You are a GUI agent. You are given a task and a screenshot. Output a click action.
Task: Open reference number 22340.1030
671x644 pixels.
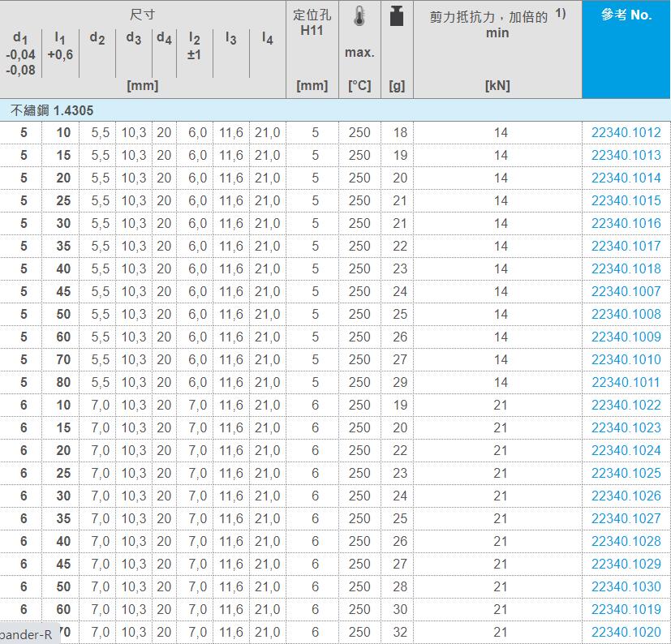pyautogui.click(x=626, y=587)
